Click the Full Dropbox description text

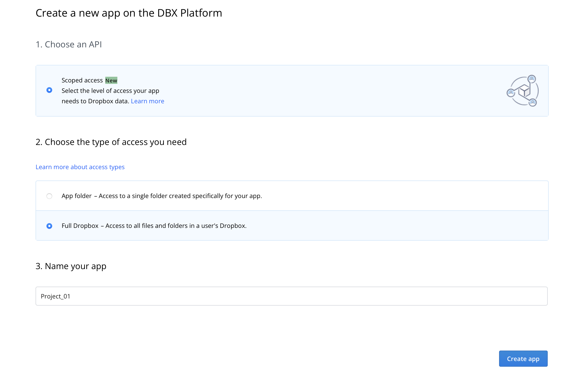pos(176,226)
